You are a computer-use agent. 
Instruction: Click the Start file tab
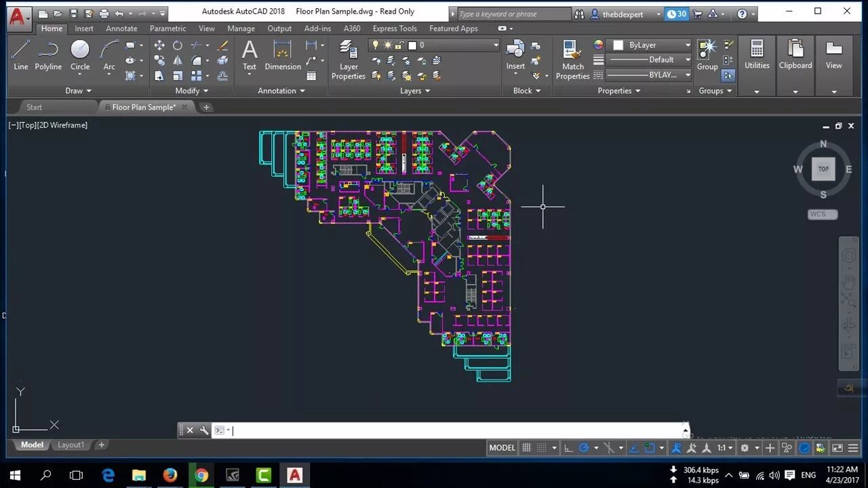[34, 107]
